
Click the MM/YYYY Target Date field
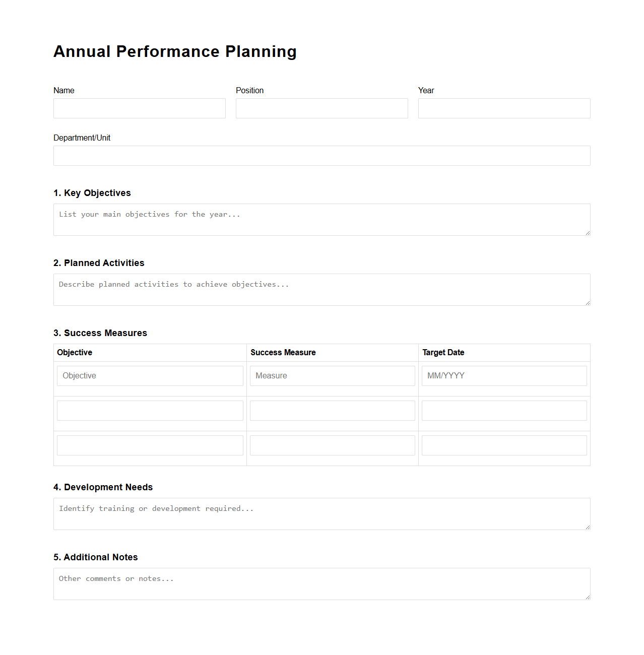pos(504,375)
